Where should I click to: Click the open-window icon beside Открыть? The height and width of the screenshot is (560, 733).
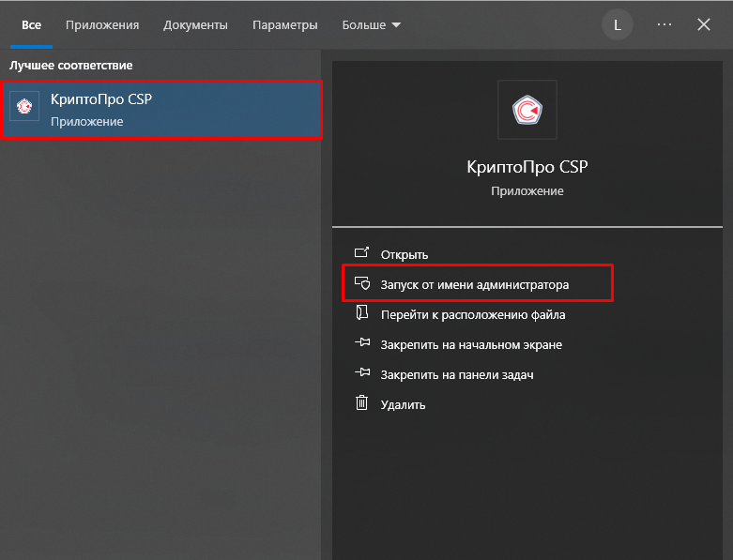pyautogui.click(x=361, y=253)
